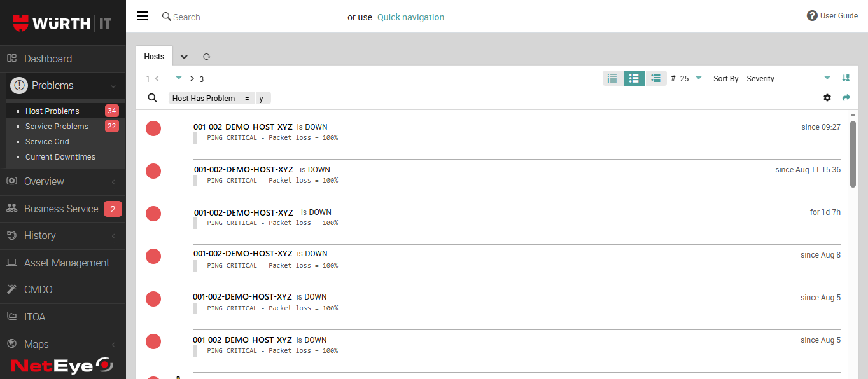
Task: Collapse the Problems menu section
Action: click(113, 86)
